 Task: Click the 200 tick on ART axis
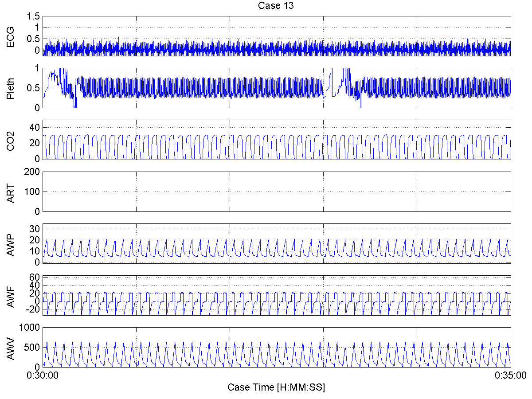(x=33, y=172)
